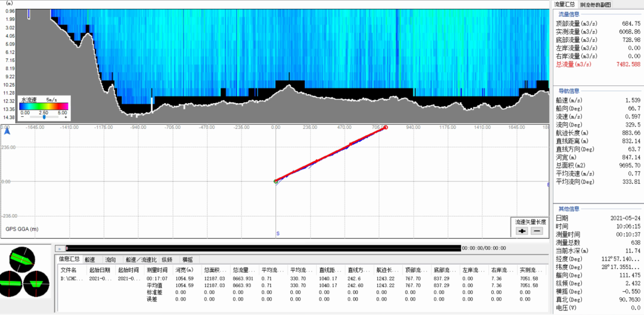This screenshot has height=315, width=644.
Task: Click the plus button under 流速矢量长度
Action: (522, 231)
